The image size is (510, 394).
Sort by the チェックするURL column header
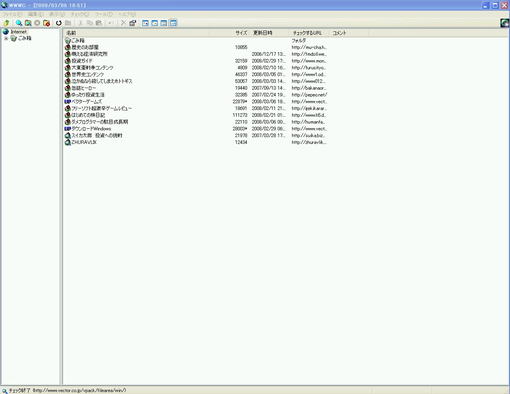[309, 33]
